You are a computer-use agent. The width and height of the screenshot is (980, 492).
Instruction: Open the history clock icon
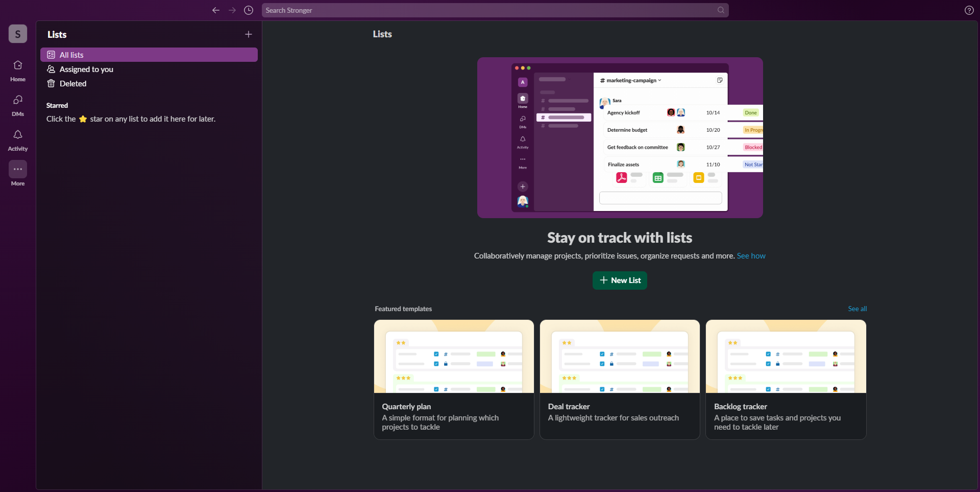pos(249,10)
